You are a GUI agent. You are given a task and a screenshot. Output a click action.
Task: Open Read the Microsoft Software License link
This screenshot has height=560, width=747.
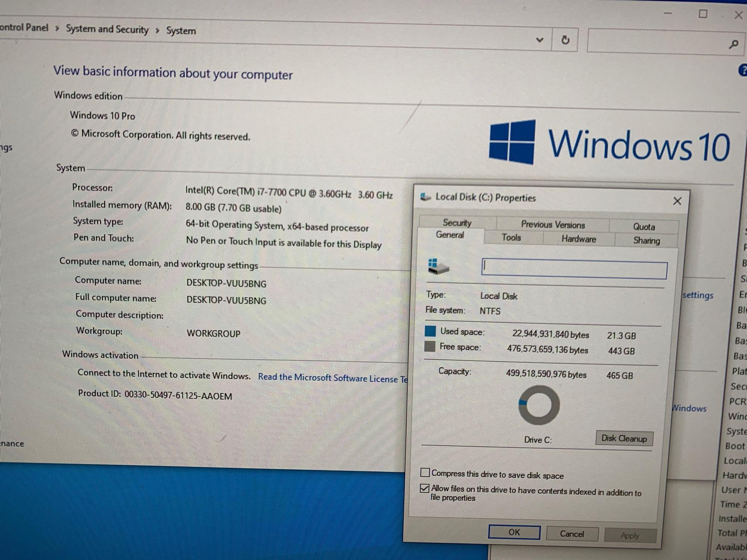(x=332, y=378)
